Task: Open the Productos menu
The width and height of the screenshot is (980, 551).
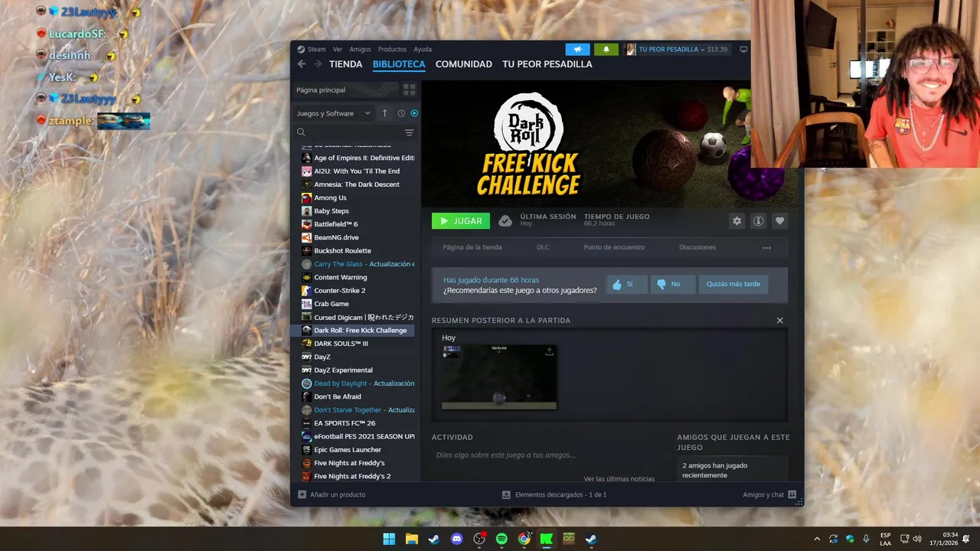Action: click(x=392, y=49)
